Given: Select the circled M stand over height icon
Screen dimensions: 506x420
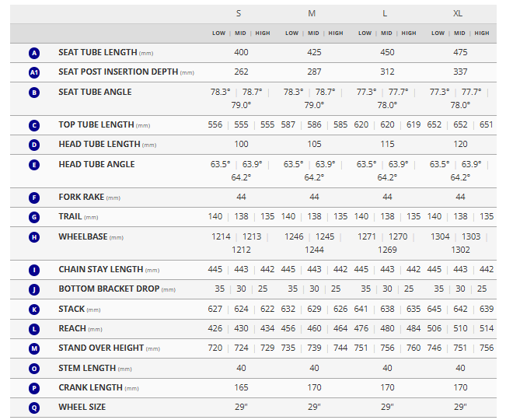Looking at the screenshot, I should [x=34, y=349].
